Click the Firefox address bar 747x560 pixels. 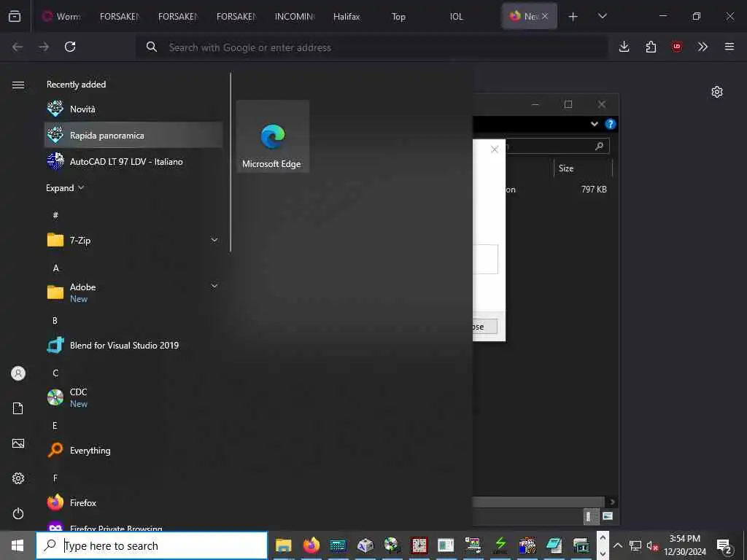coord(371,47)
